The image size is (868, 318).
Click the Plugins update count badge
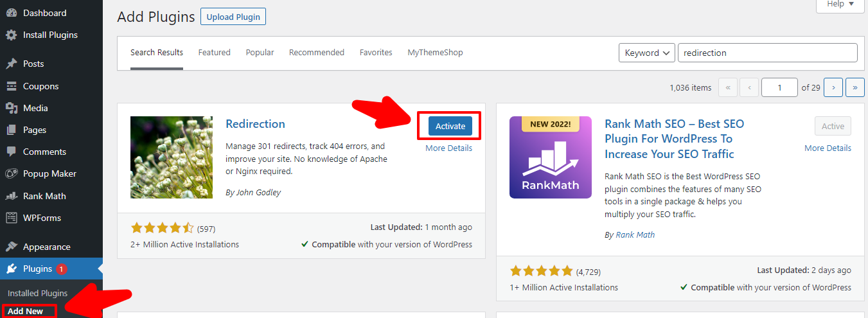[61, 269]
